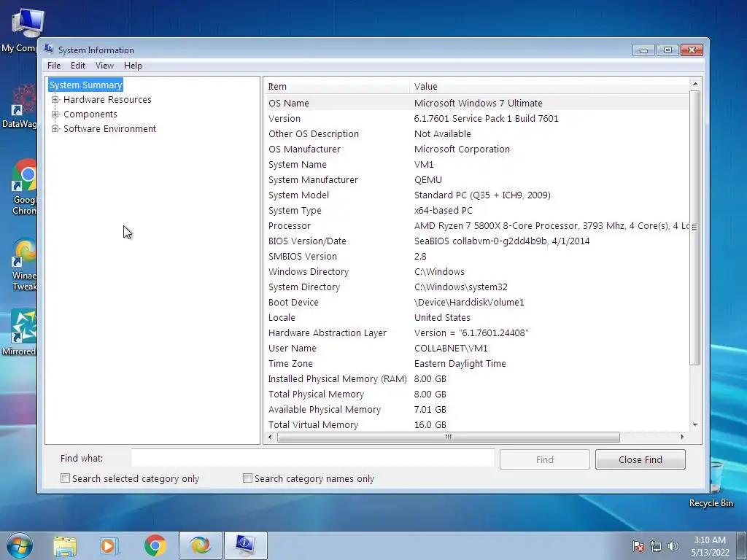Select the Available Physical Memory row
The image size is (747, 560).
click(x=476, y=410)
